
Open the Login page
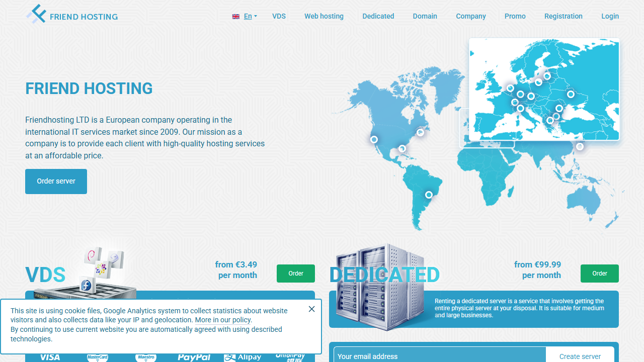tap(610, 16)
